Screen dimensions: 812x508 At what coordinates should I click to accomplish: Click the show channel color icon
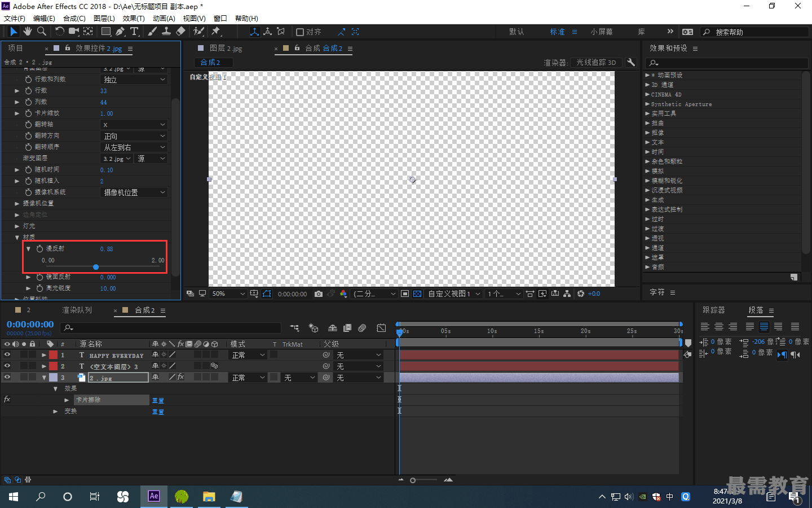click(x=343, y=294)
